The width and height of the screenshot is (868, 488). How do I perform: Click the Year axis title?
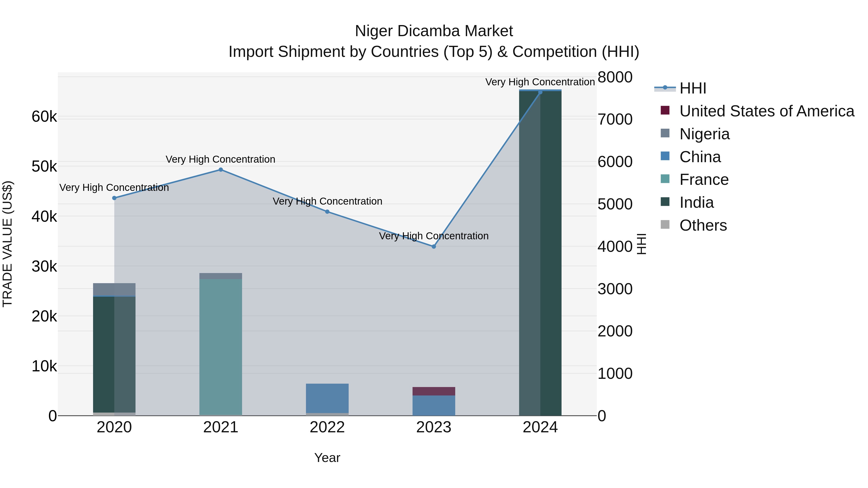click(327, 458)
